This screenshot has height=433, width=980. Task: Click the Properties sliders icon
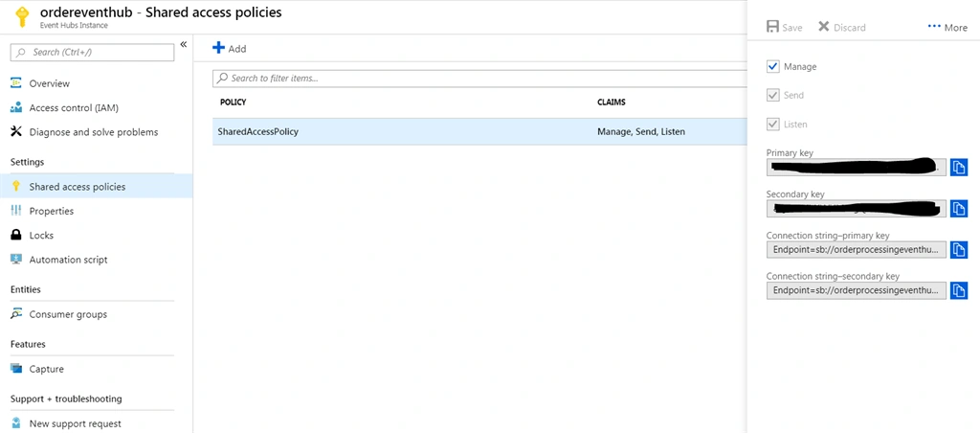click(17, 211)
